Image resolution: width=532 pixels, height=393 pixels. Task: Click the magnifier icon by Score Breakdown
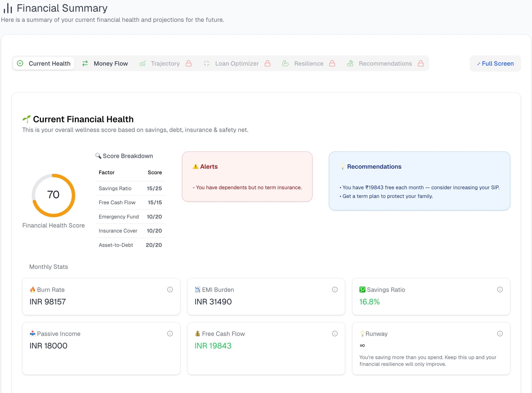point(98,156)
